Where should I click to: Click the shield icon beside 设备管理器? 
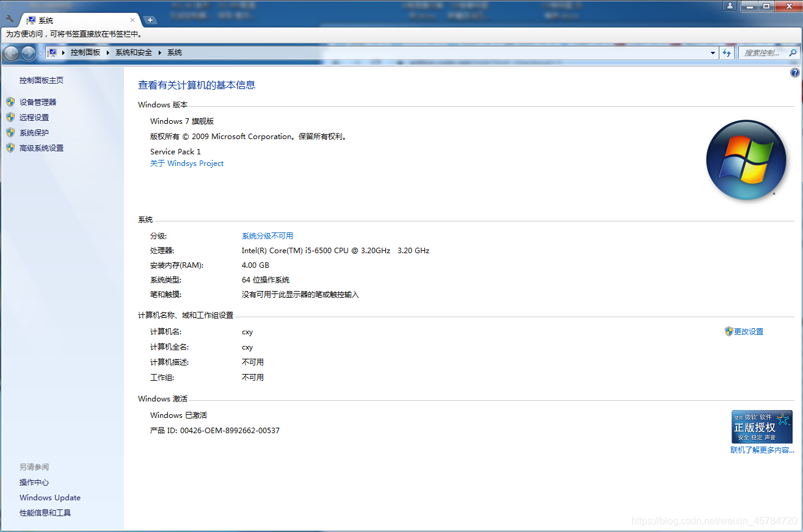[10, 102]
